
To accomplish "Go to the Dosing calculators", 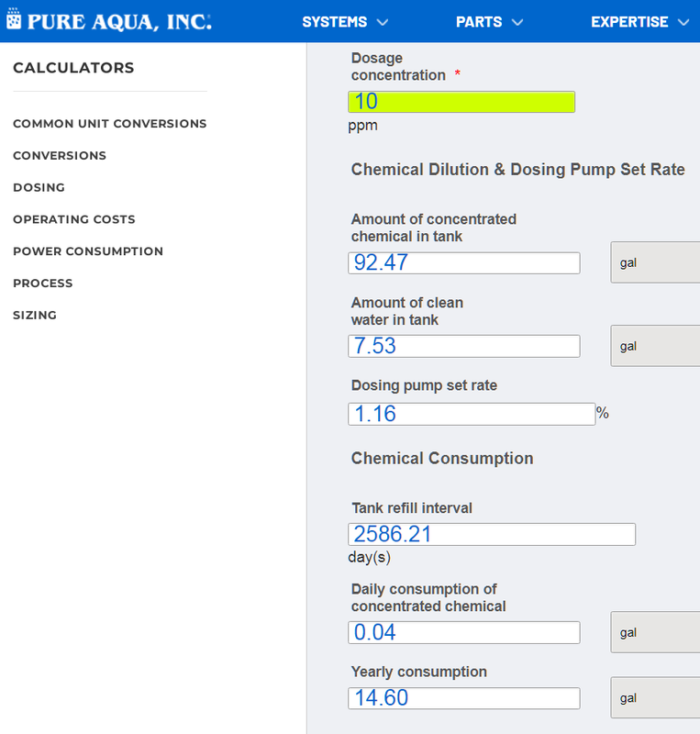I will click(39, 187).
